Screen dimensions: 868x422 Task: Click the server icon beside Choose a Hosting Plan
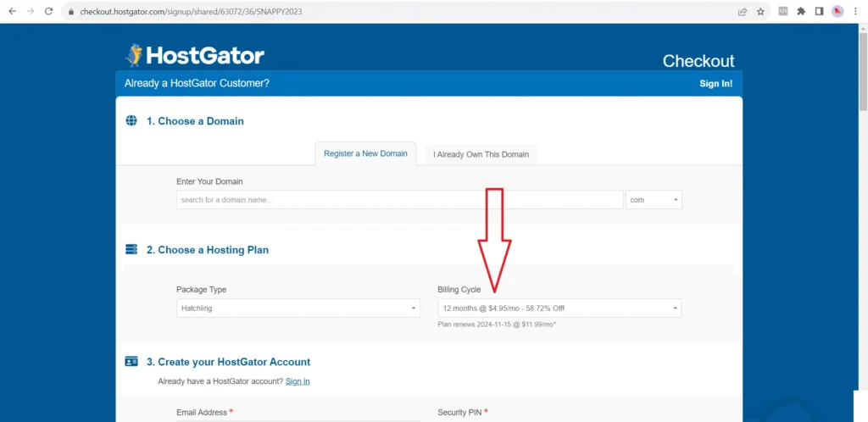(x=131, y=249)
